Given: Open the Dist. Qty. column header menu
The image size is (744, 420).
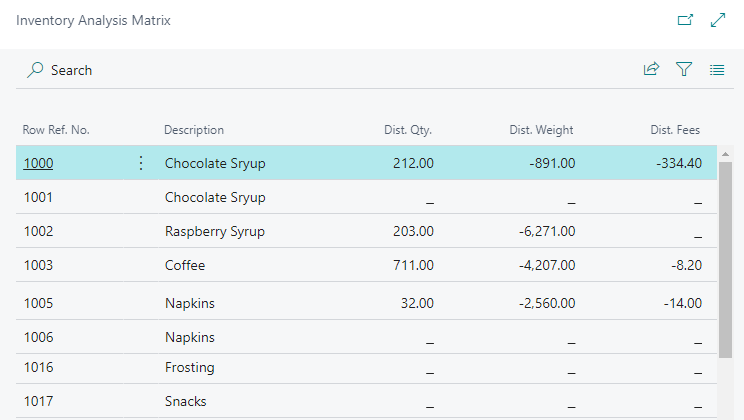Looking at the screenshot, I should 408,130.
